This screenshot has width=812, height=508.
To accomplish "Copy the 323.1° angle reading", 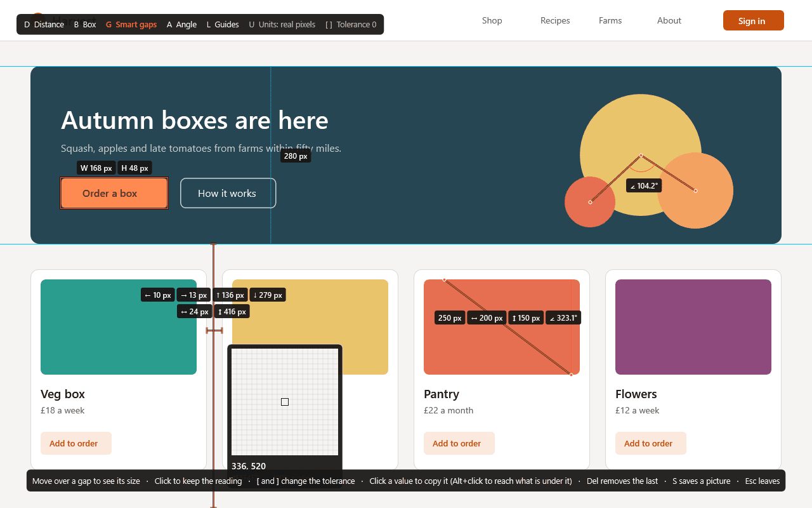I will pos(563,318).
